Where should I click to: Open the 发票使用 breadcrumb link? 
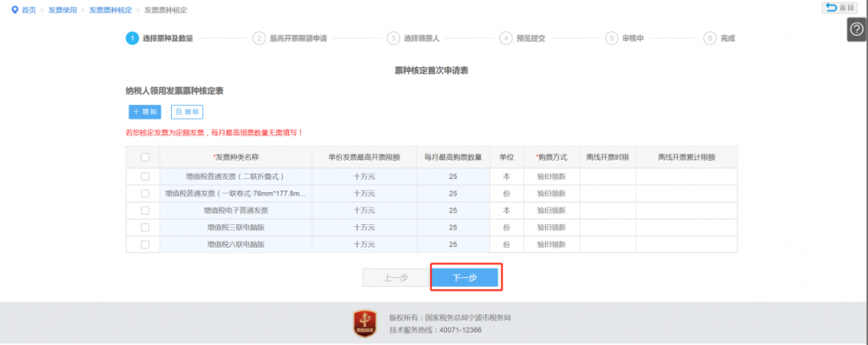pyautogui.click(x=62, y=10)
